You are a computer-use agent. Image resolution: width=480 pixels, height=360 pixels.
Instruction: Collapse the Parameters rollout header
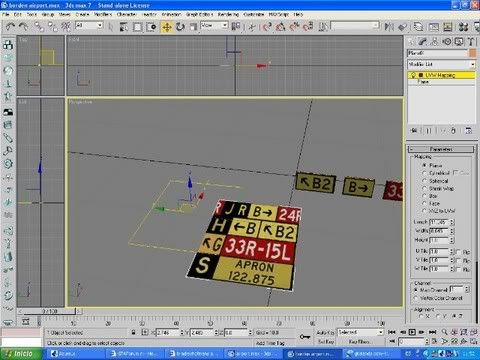[x=441, y=149]
